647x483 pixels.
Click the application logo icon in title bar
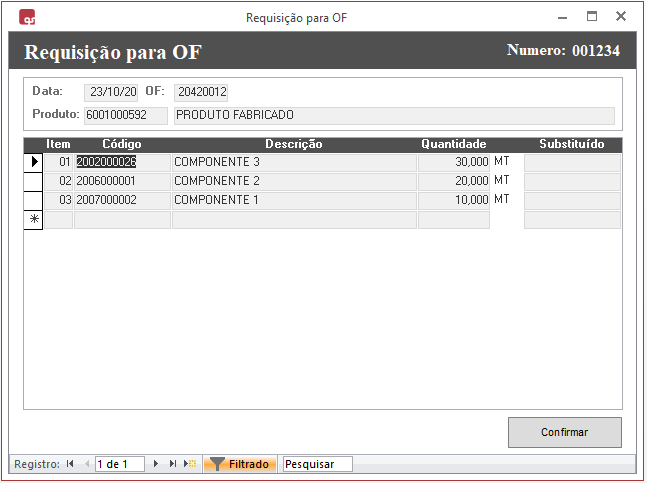[28, 17]
